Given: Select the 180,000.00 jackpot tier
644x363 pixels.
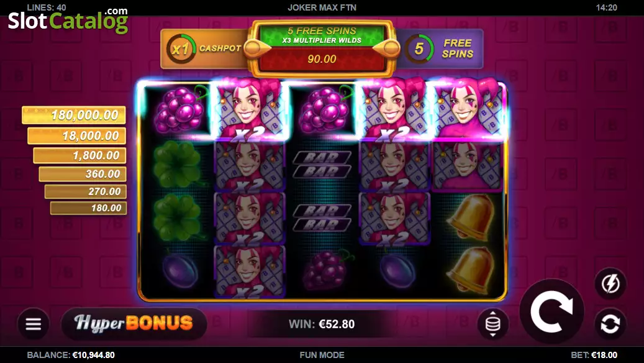Looking at the screenshot, I should 74,115.
